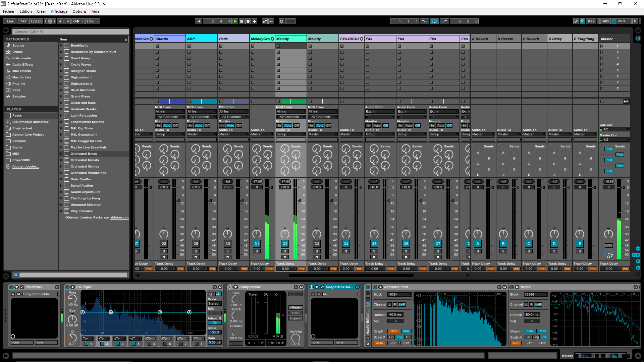Viewport: 644px width, 362px height.
Task: Click the Add Folder button in Places
Action: point(25,166)
